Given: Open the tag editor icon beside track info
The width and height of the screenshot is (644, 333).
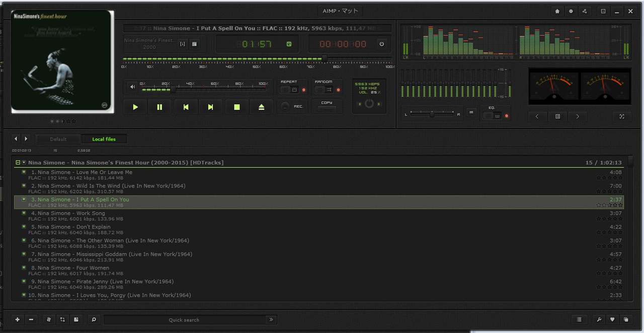Looking at the screenshot, I should click(x=194, y=44).
